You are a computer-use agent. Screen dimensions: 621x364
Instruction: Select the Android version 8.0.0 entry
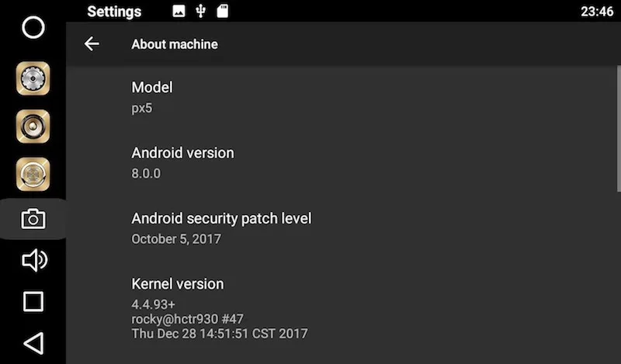point(342,163)
